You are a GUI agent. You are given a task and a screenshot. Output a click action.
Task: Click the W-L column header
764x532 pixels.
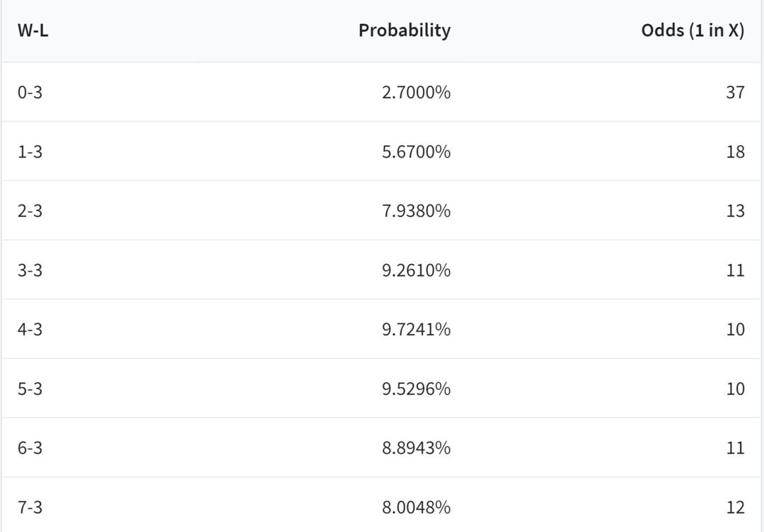(x=33, y=30)
